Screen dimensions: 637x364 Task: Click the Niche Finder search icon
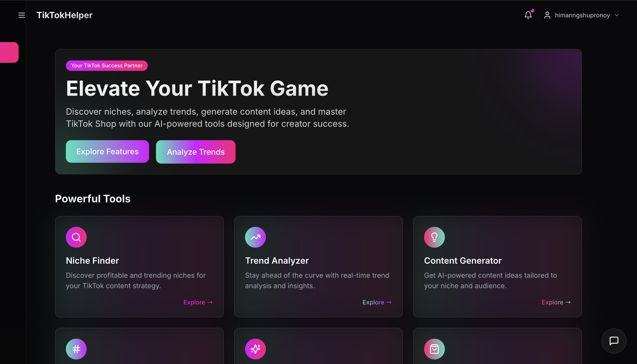point(76,237)
